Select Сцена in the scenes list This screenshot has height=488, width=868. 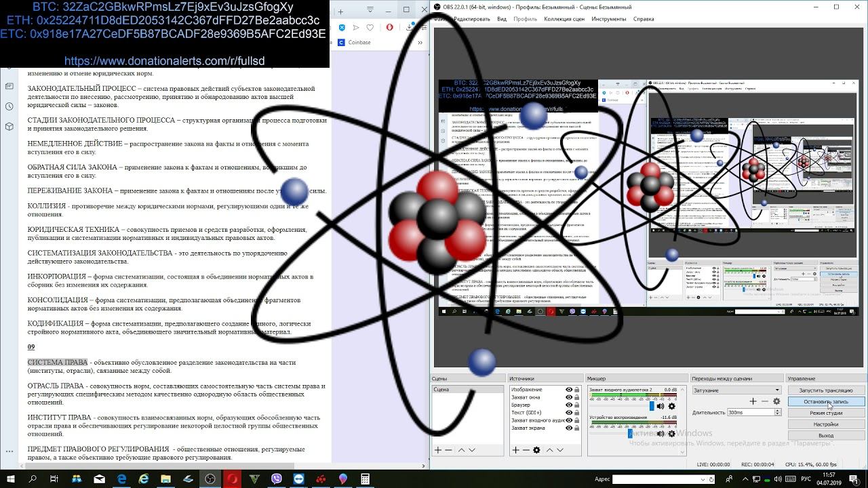point(469,390)
